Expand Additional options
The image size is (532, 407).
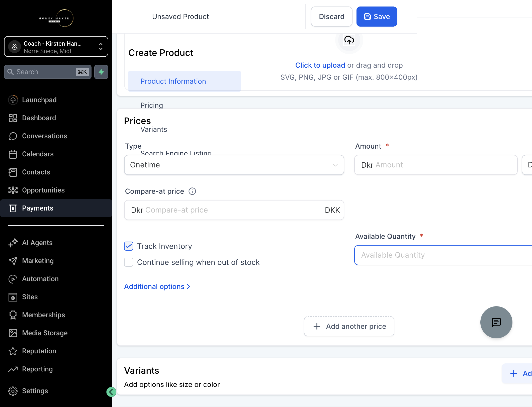tap(157, 286)
